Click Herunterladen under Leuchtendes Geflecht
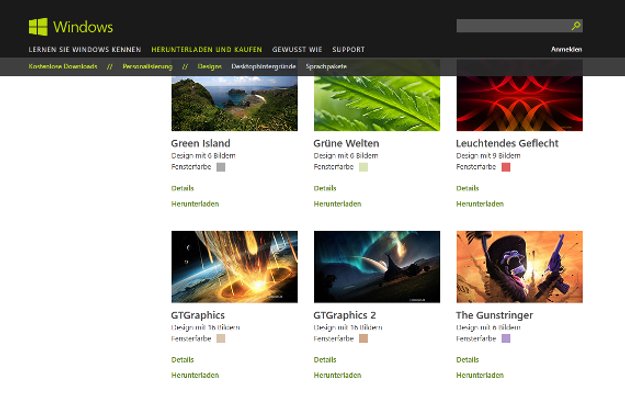 pyautogui.click(x=480, y=204)
